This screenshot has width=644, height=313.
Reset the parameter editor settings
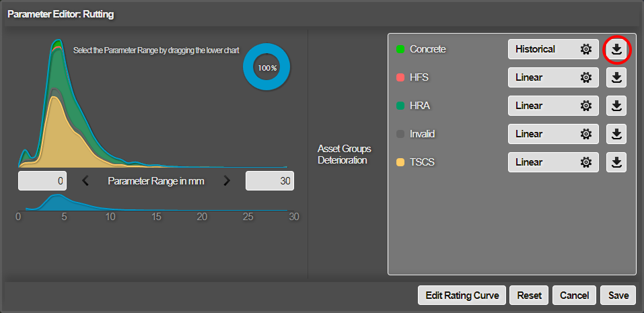[x=529, y=295]
